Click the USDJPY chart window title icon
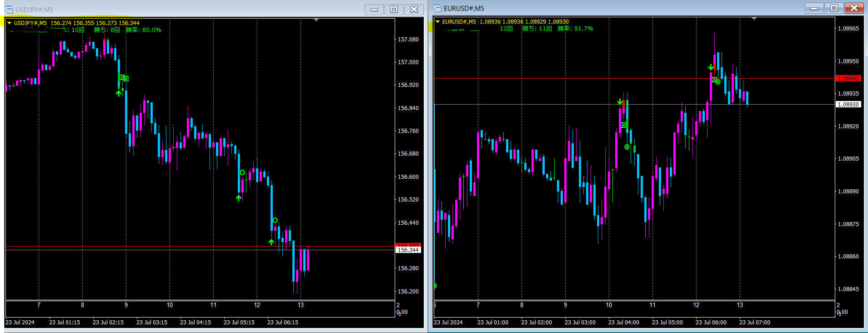Image resolution: width=868 pixels, height=333 pixels. click(9, 10)
